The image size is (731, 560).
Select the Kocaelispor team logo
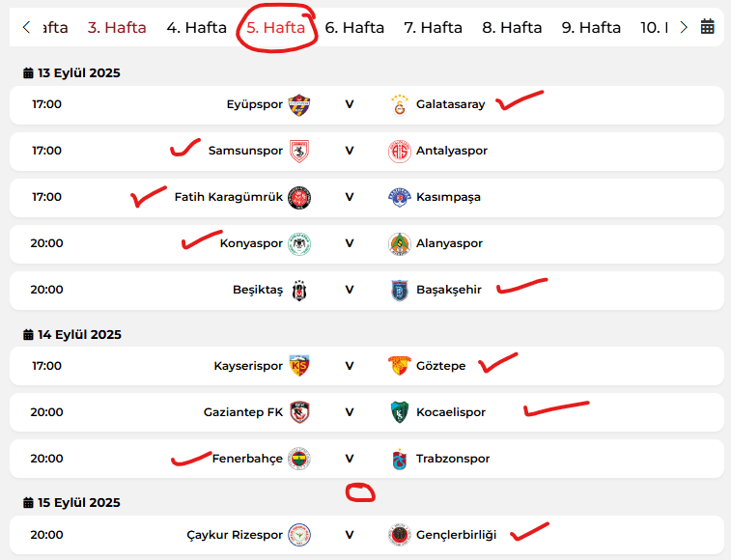400,412
